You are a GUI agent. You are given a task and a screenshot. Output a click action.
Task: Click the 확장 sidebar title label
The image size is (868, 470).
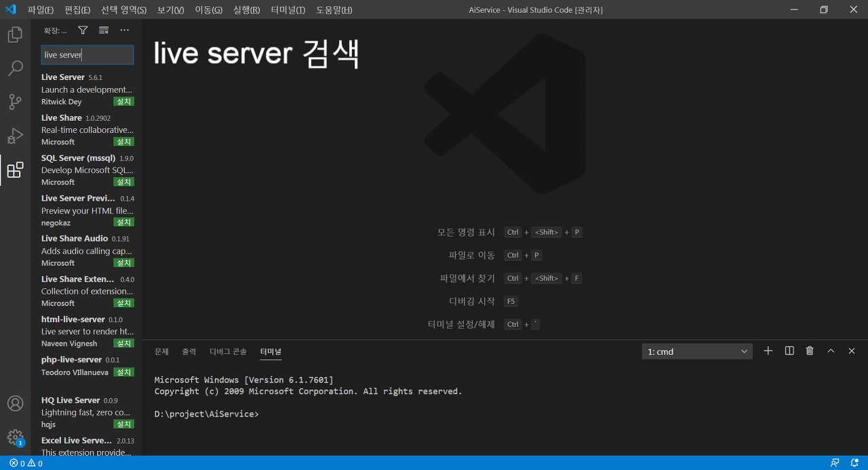(55, 31)
